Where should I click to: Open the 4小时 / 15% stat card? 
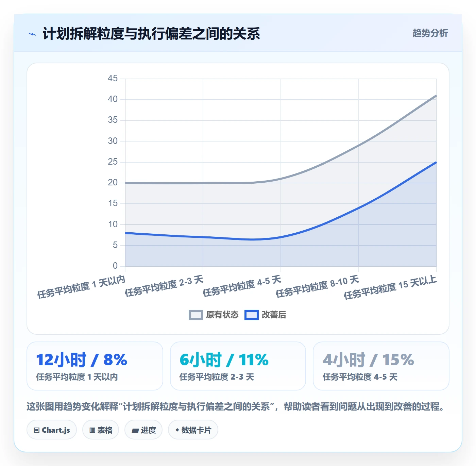click(381, 366)
